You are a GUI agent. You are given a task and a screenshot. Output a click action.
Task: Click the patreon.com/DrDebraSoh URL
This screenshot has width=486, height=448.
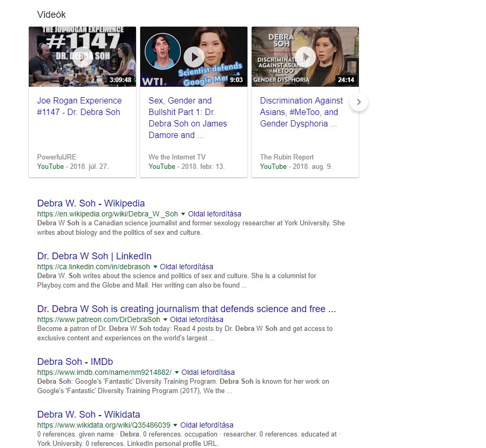(x=98, y=320)
